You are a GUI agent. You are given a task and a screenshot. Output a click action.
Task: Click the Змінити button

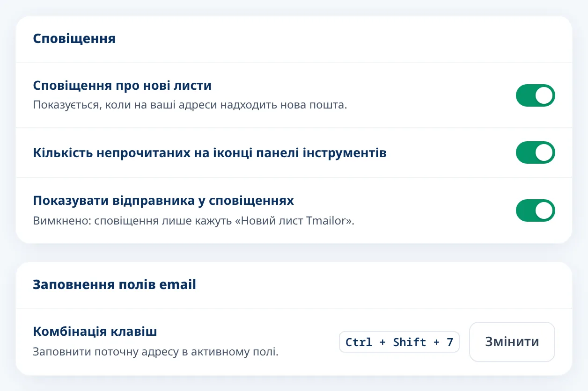pyautogui.click(x=512, y=342)
